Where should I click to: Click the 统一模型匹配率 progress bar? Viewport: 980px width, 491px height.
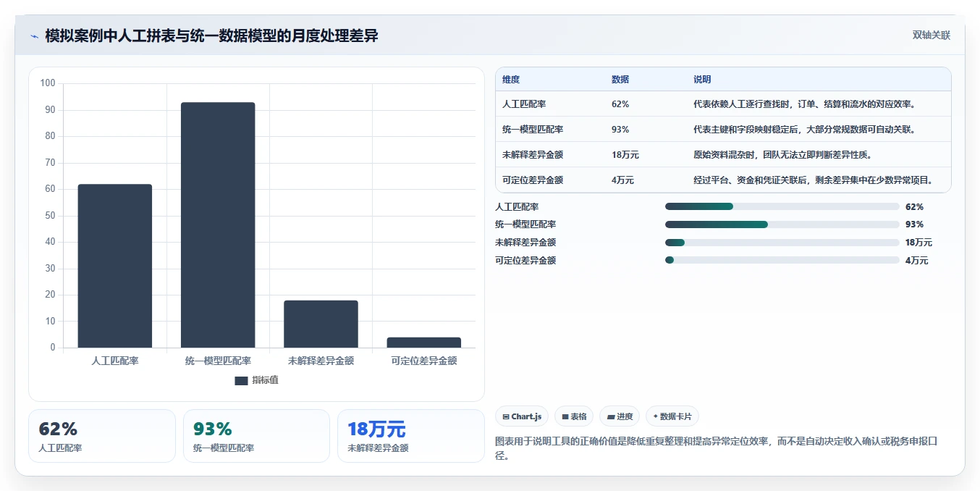click(x=782, y=224)
